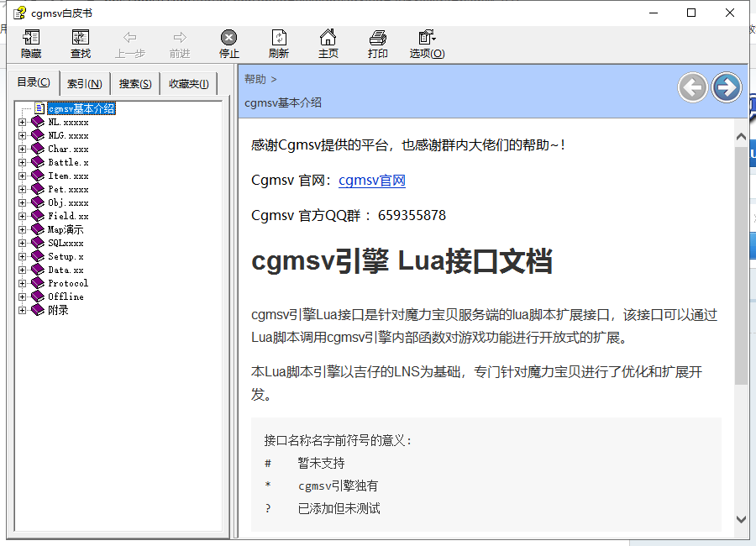Click the page icon beside cgmsv基本介绍
This screenshot has width=756, height=546.
[39, 108]
